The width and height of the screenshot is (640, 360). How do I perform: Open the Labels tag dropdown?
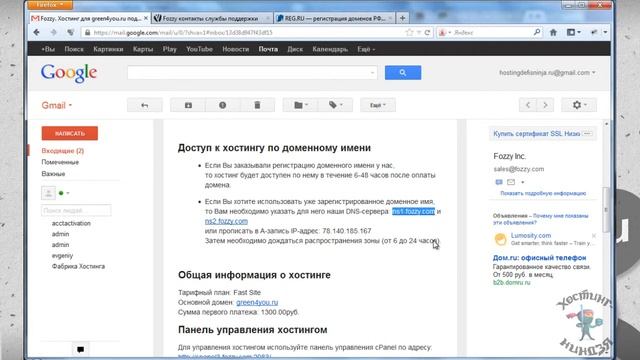click(336, 105)
